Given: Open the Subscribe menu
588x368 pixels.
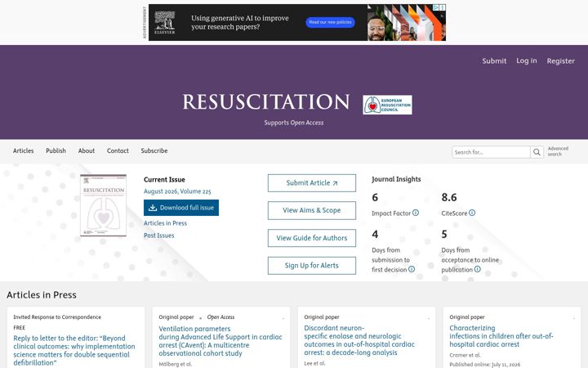Looking at the screenshot, I should point(154,150).
